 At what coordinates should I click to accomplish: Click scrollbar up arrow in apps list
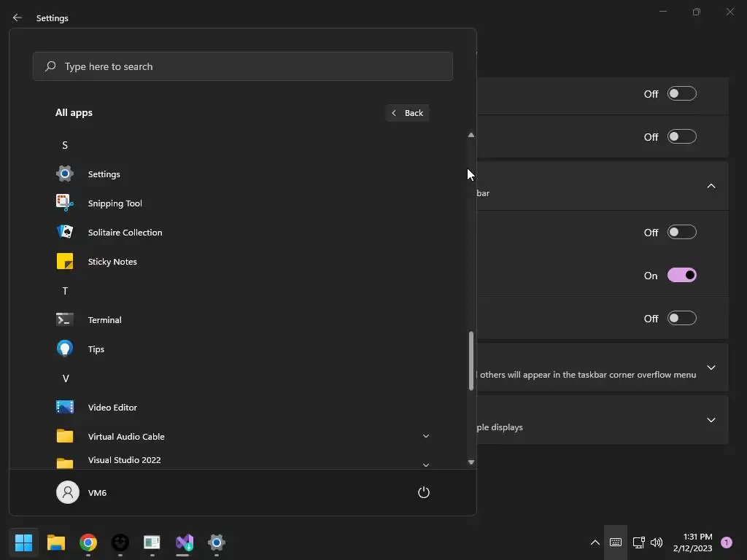[471, 135]
